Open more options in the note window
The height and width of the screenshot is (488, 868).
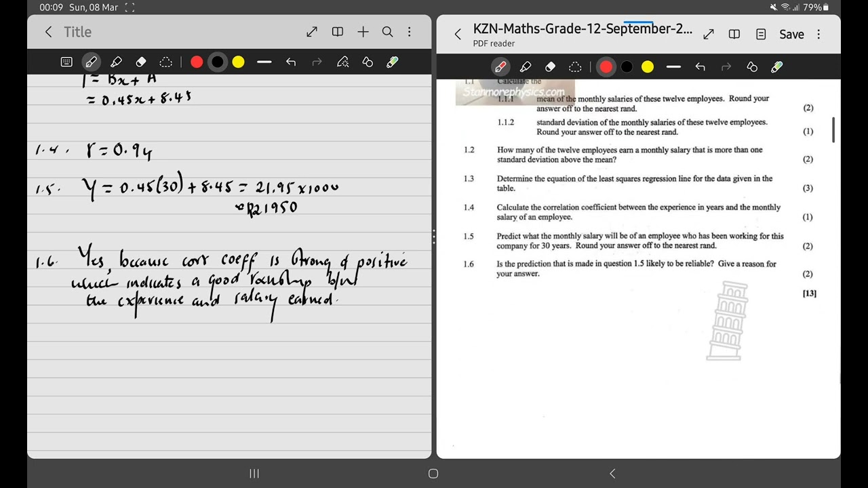pyautogui.click(x=410, y=32)
